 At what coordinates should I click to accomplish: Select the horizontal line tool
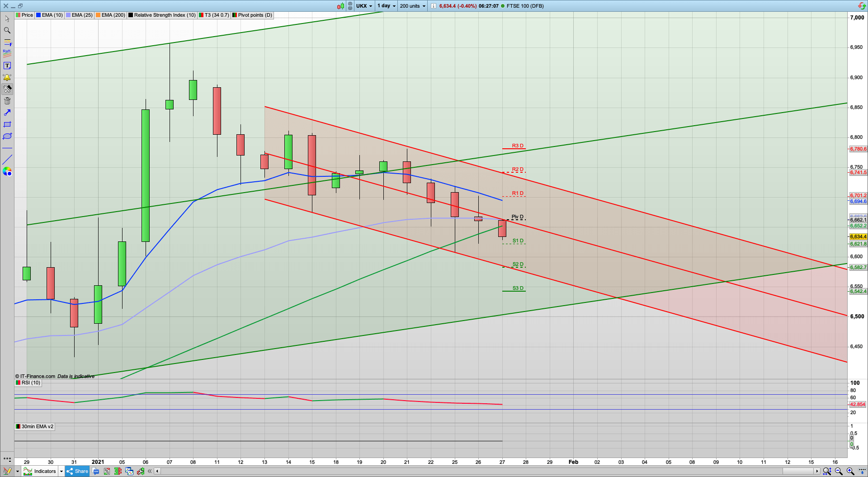click(x=7, y=148)
